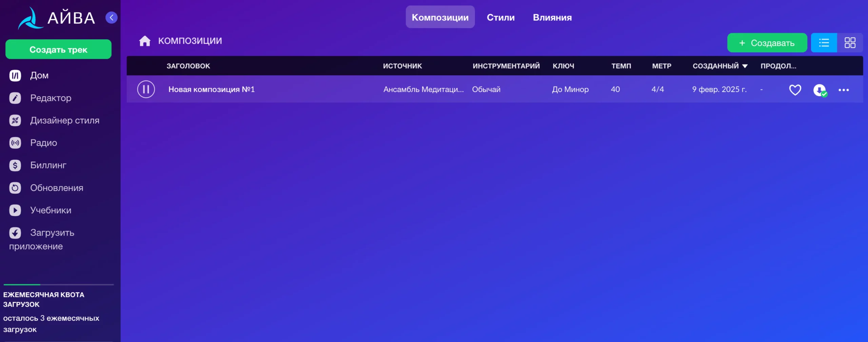Switch to the Стили tab

coord(500,18)
